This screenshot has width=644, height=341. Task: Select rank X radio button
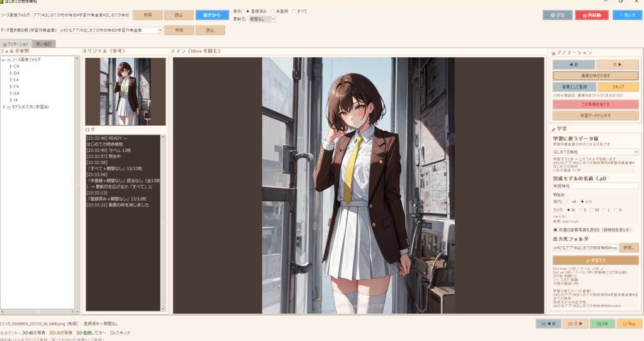616,210
